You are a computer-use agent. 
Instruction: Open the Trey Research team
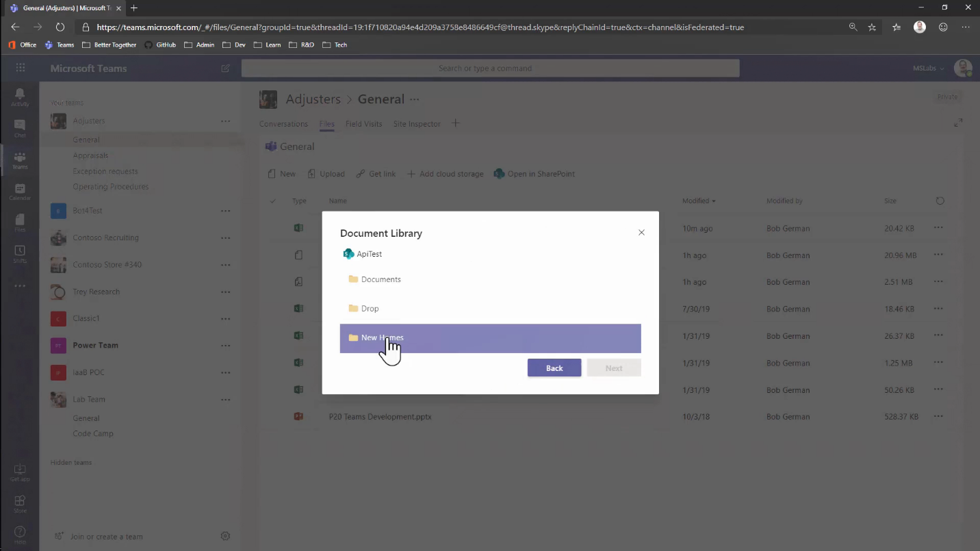tap(96, 292)
